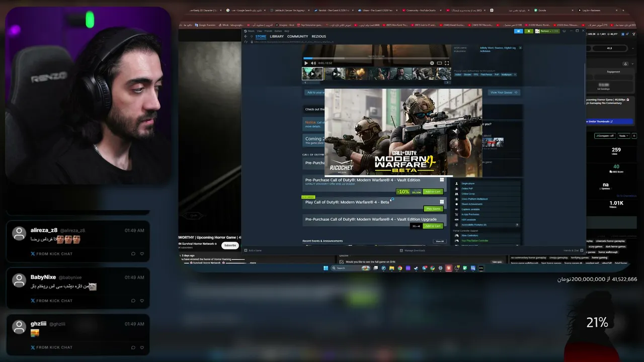Click the Multiplayer tag
Viewport: 644px width, 362px height.
(507, 74)
